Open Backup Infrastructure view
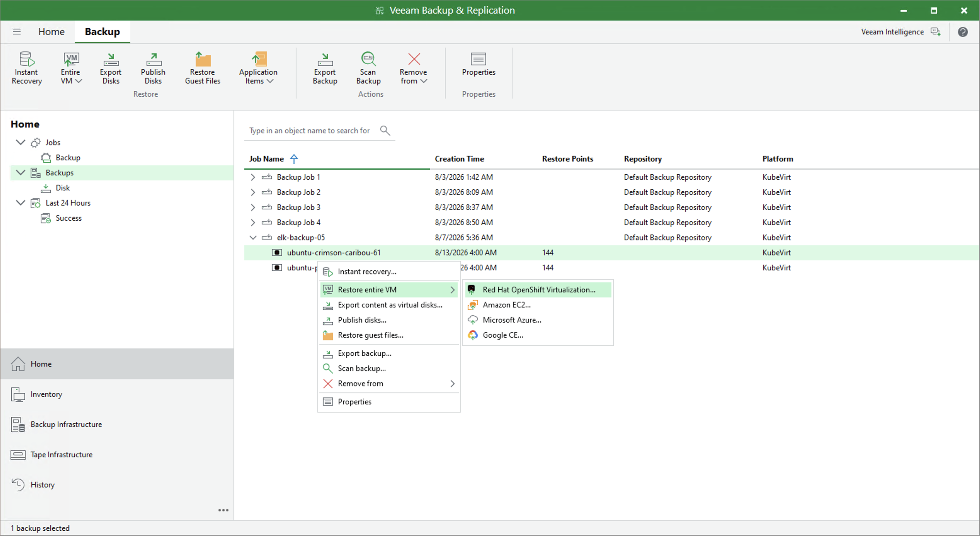This screenshot has width=980, height=536. pos(117,424)
